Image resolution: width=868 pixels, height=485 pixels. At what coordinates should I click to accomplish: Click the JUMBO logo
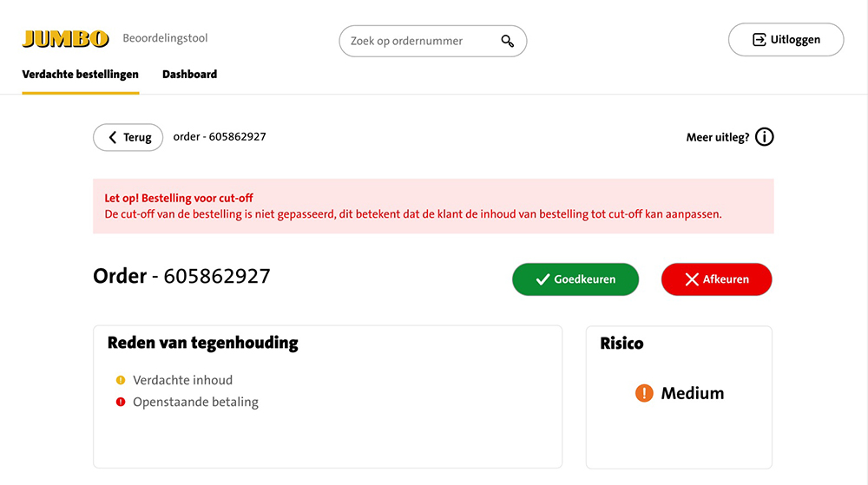click(x=65, y=39)
